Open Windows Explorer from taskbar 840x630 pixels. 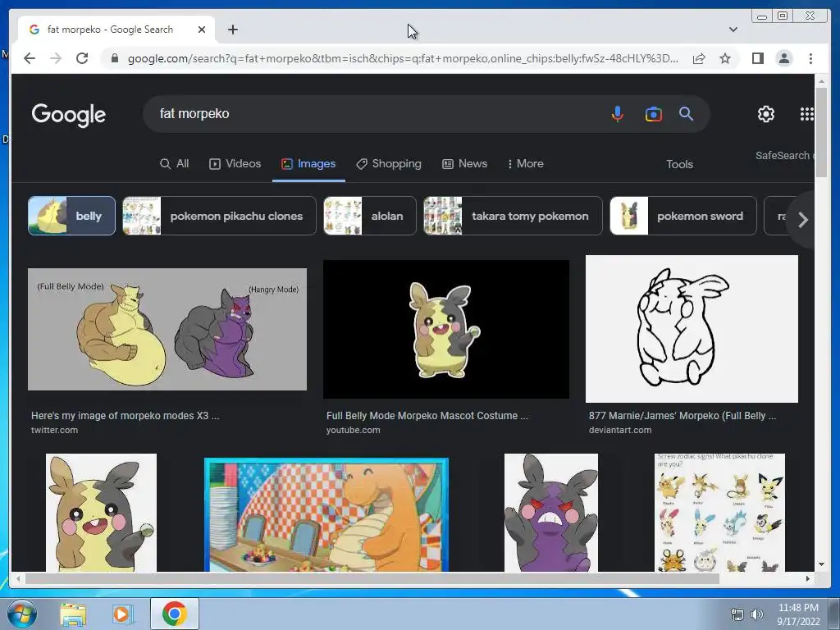click(x=73, y=614)
